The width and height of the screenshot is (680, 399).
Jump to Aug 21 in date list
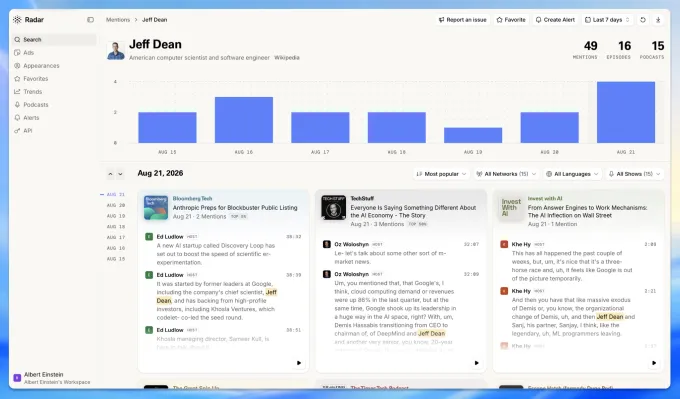[115, 194]
